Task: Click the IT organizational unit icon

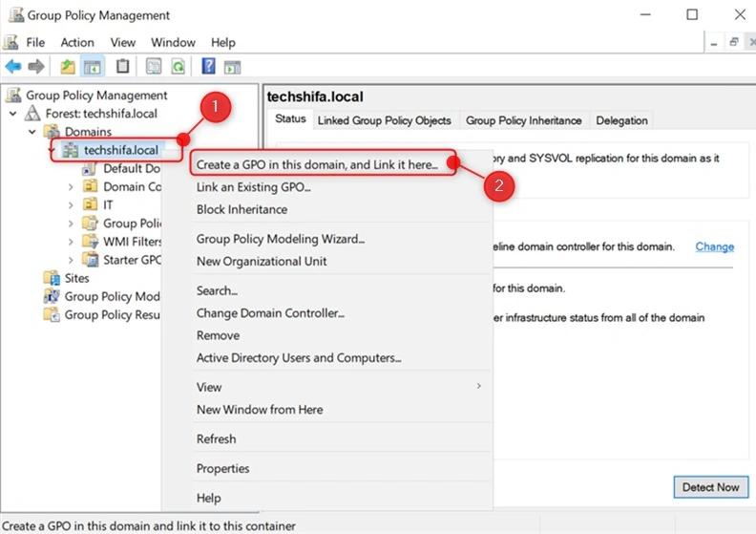Action: (90, 204)
